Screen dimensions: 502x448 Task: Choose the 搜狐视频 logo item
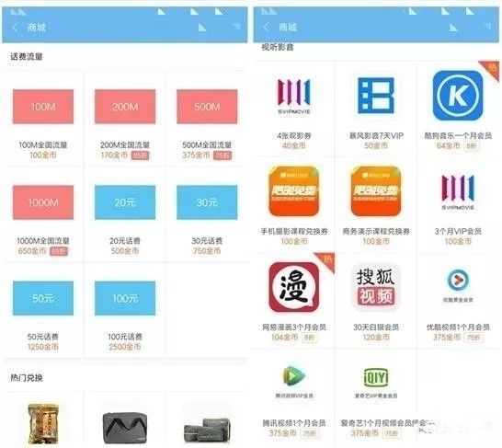coord(376,287)
